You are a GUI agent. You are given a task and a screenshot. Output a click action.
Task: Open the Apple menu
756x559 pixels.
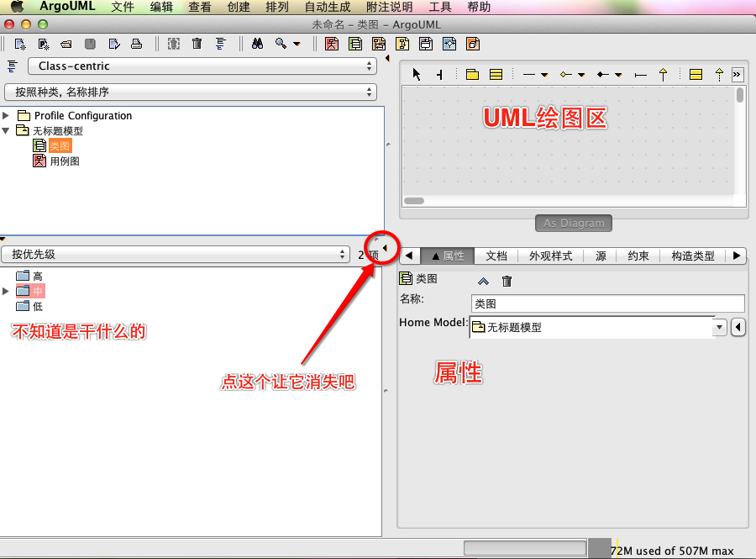(17, 6)
